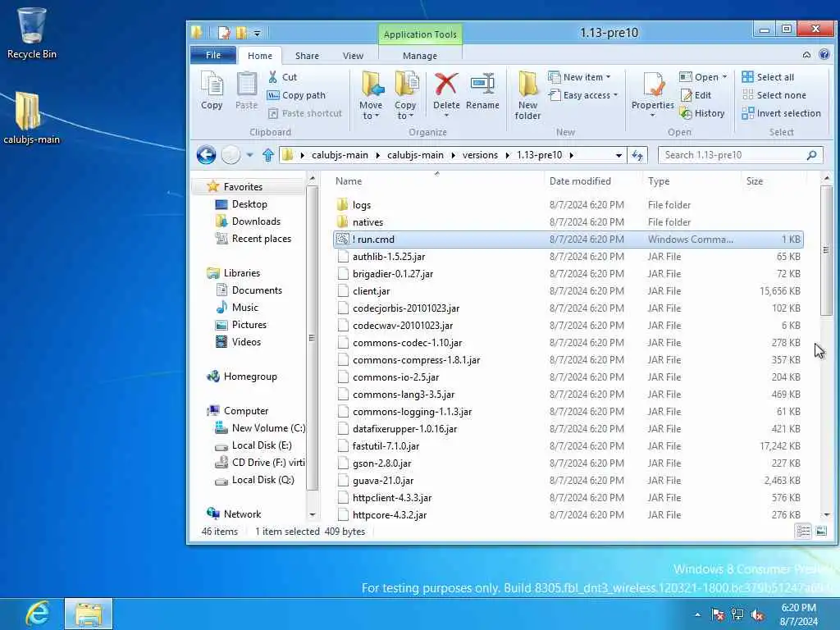
Task: Select Homegroup in navigation pane
Action: pyautogui.click(x=250, y=377)
